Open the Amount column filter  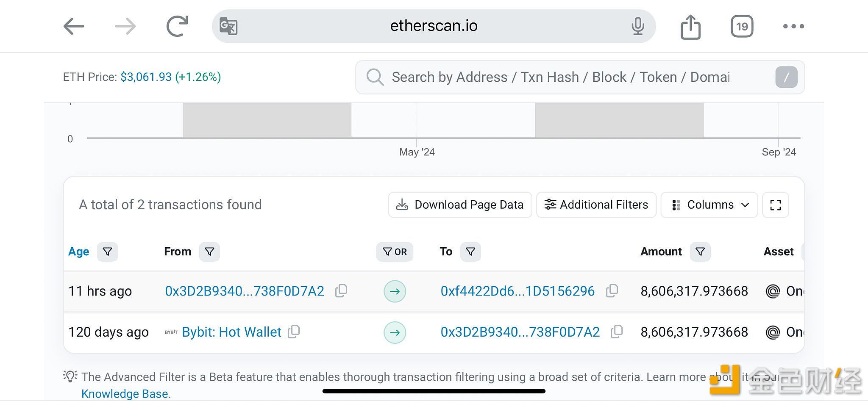coord(700,252)
